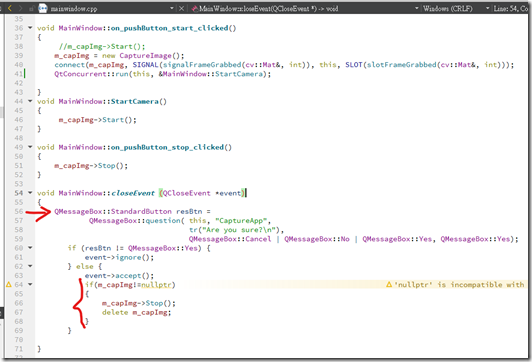Collapse on_pushButton_start_clicked function at line 36
This screenshot has width=532, height=362.
click(30, 28)
